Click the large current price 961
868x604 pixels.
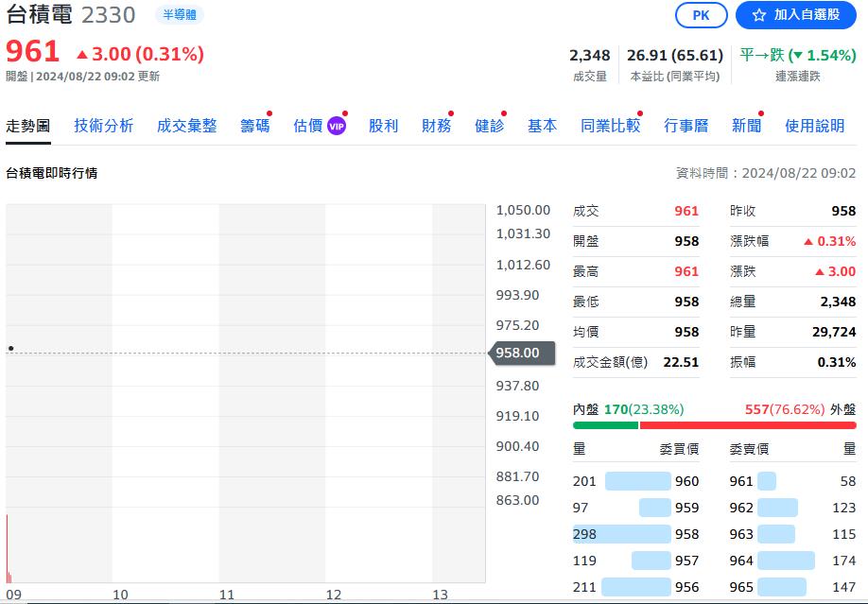click(33, 51)
